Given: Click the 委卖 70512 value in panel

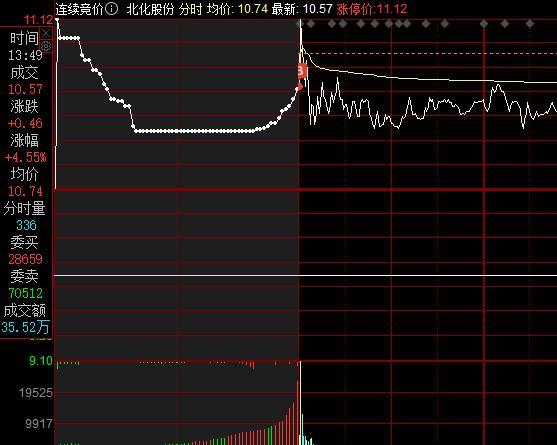Looking at the screenshot, I should pos(26,293).
